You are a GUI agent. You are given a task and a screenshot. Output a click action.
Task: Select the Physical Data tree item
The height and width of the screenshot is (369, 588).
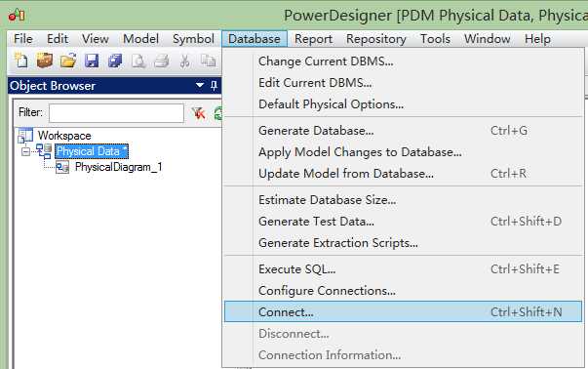tap(92, 151)
